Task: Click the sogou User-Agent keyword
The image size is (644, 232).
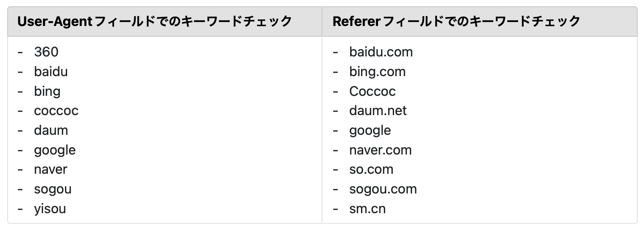Action: (52, 189)
